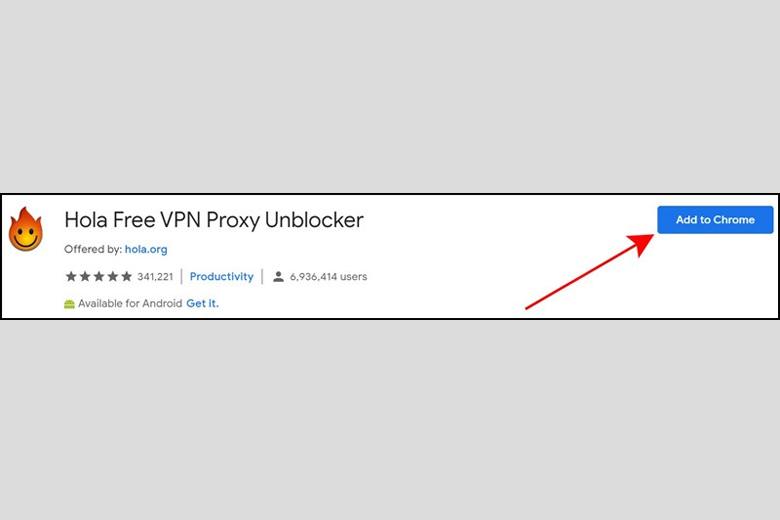The height and width of the screenshot is (520, 780).
Task: Click the Offered by label
Action: (93, 249)
